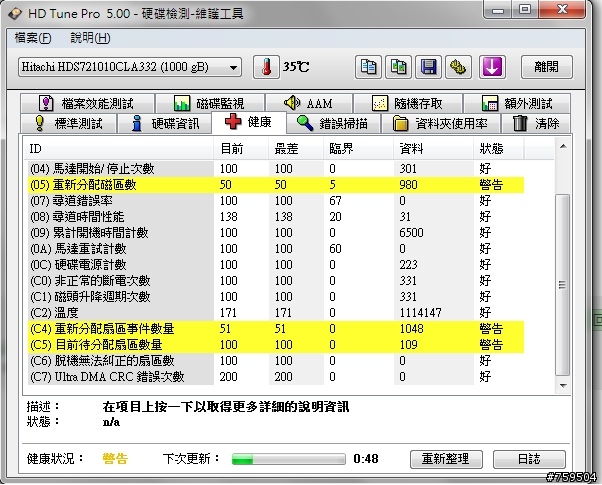Click the vertical scrollbar thumb of the SMART list
Screen dimensions: 602x485
click(563, 285)
